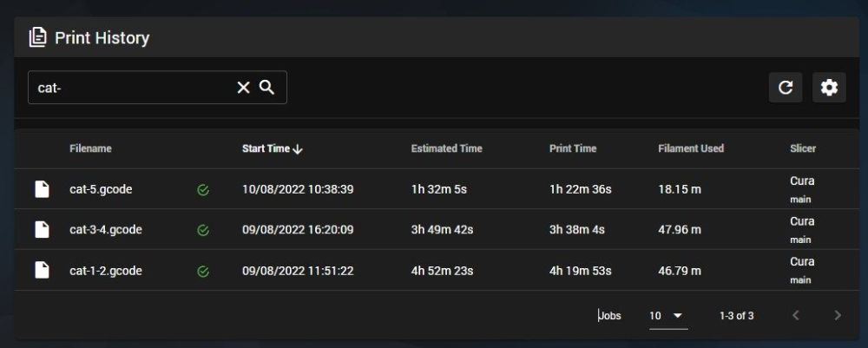Click completed status checkmark for cat-5.gcode

click(203, 190)
